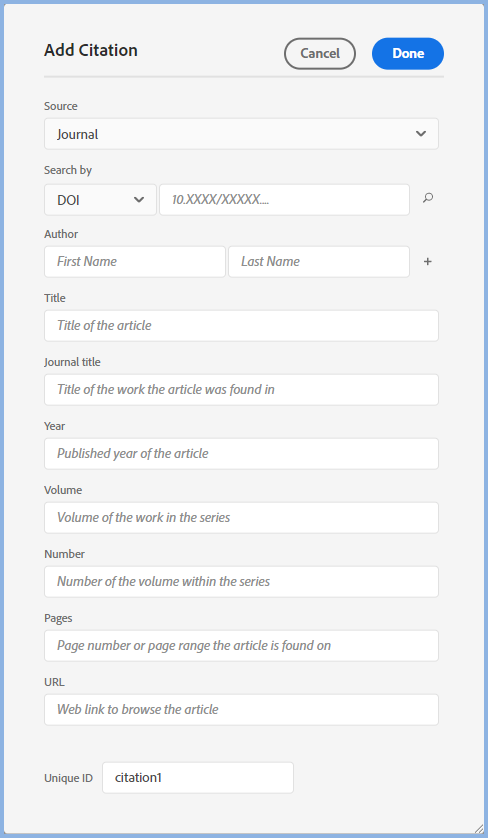
Task: Cancel adding the citation
Action: [320, 53]
